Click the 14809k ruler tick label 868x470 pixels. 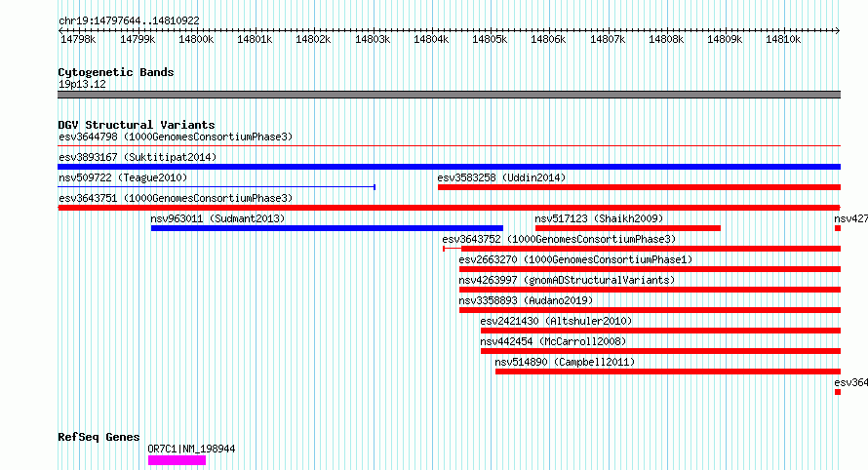pyautogui.click(x=725, y=40)
